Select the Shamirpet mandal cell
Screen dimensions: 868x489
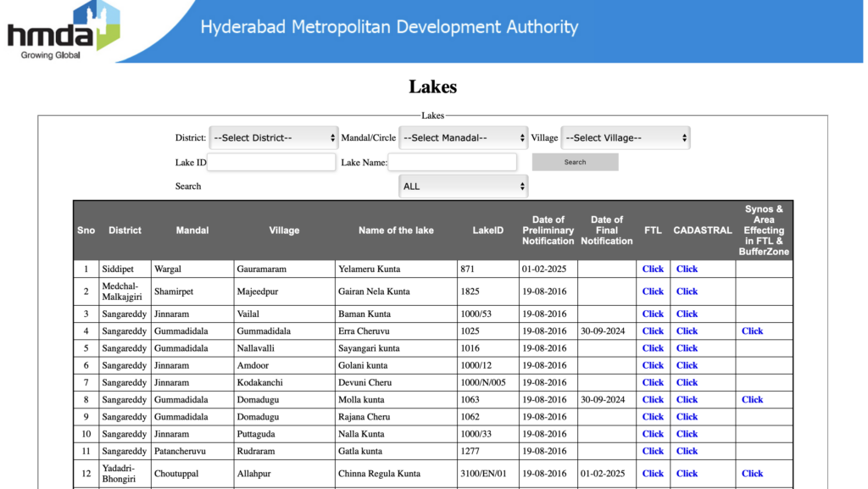pos(192,292)
